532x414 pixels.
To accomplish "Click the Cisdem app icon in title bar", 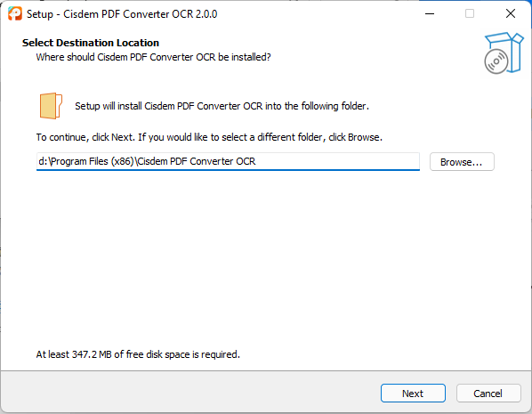I will point(15,13).
